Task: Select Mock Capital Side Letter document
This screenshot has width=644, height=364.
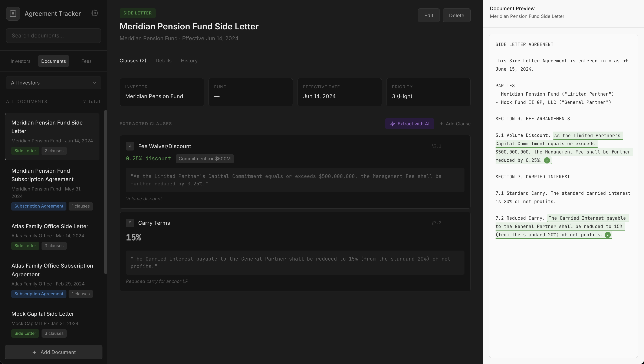Action: 43,314
